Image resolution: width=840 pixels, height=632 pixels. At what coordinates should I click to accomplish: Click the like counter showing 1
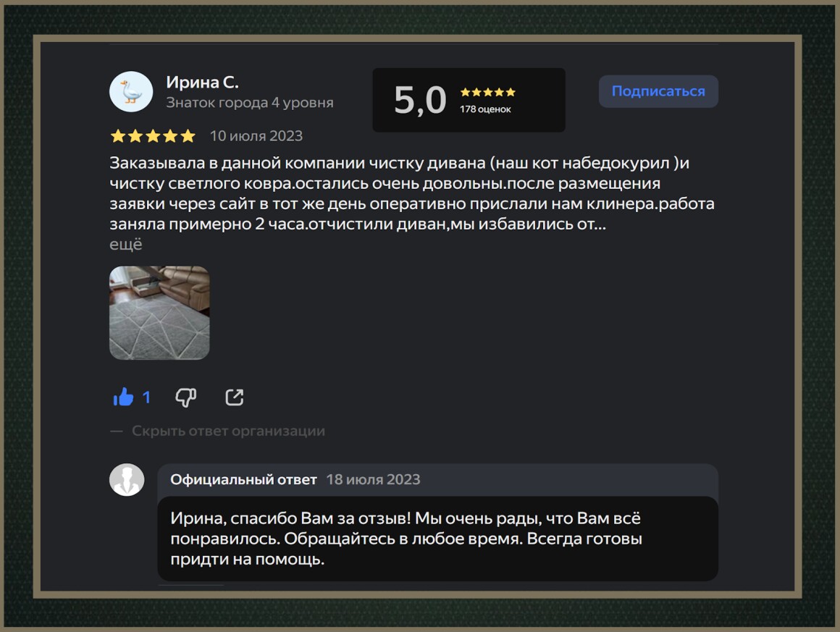coord(146,397)
